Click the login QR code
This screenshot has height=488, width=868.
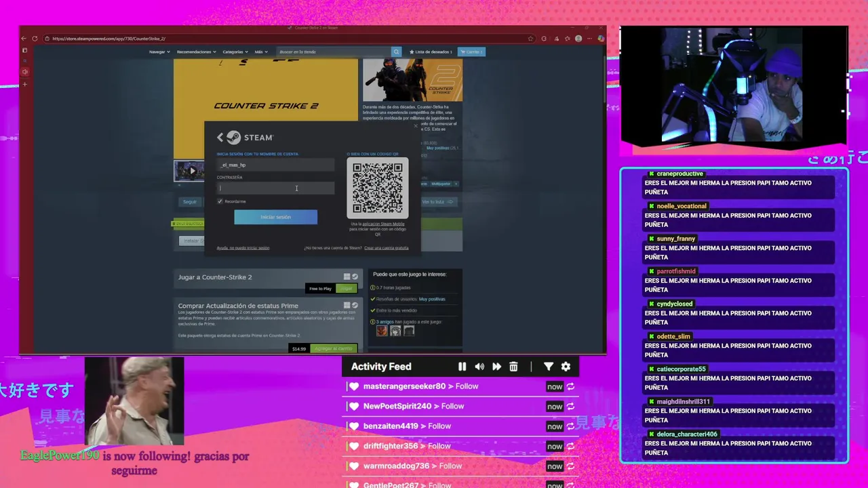(378, 188)
